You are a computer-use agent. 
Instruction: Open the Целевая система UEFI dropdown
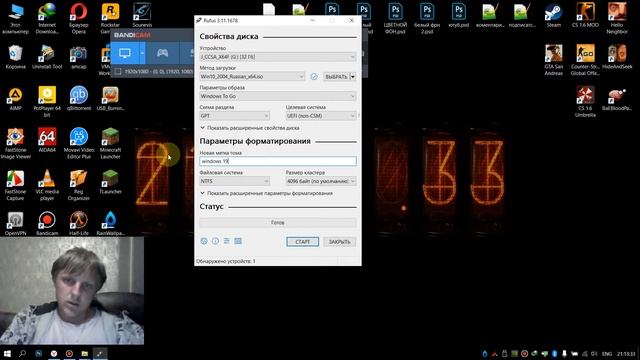[321, 116]
